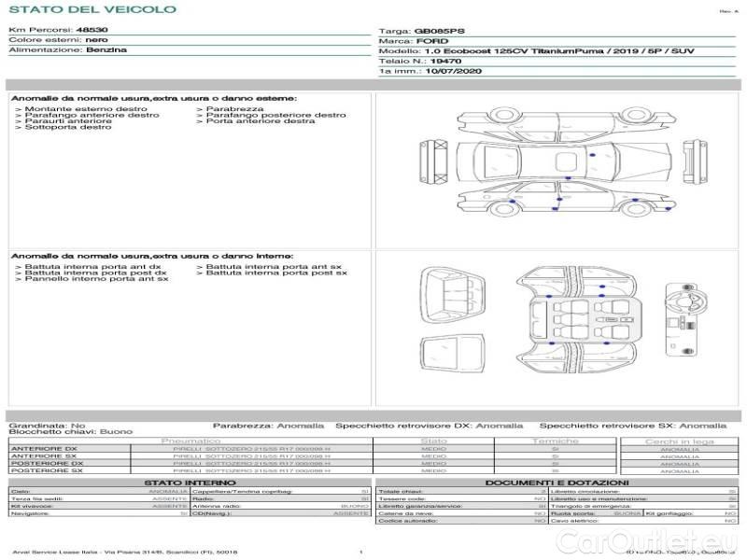747x560 pixels.
Task: Click the top-down car exterior diagram
Action: pyautogui.click(x=558, y=161)
